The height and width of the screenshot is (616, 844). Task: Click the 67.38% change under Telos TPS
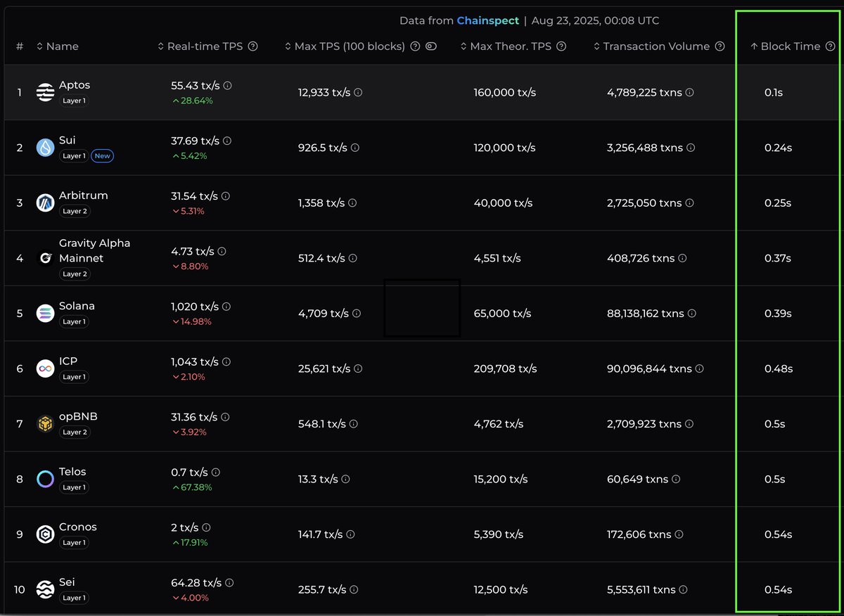pos(192,487)
